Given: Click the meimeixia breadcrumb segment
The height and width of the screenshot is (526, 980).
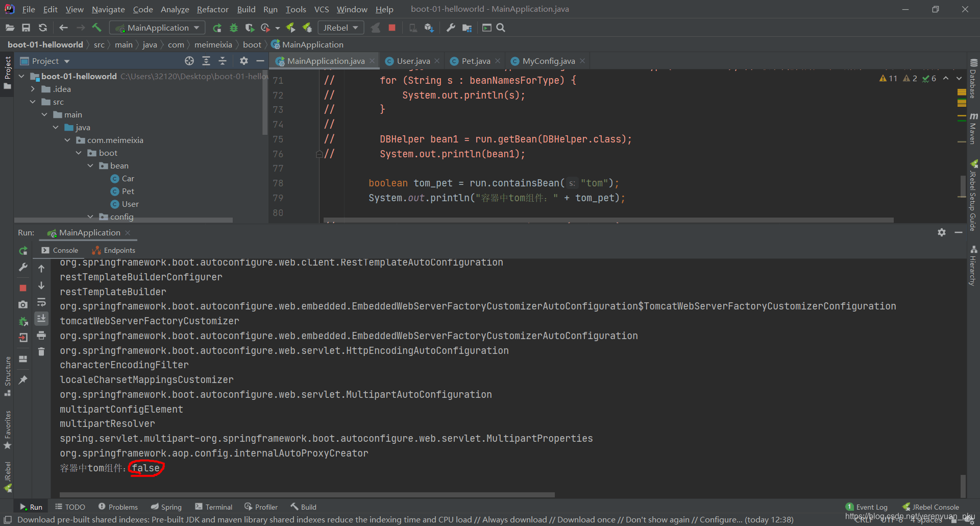Looking at the screenshot, I should (213, 44).
